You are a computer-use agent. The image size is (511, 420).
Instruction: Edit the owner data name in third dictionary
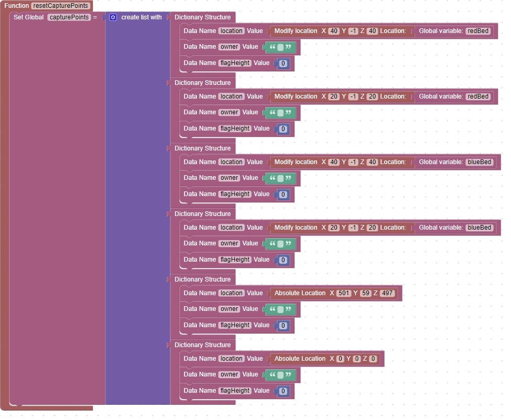click(229, 178)
